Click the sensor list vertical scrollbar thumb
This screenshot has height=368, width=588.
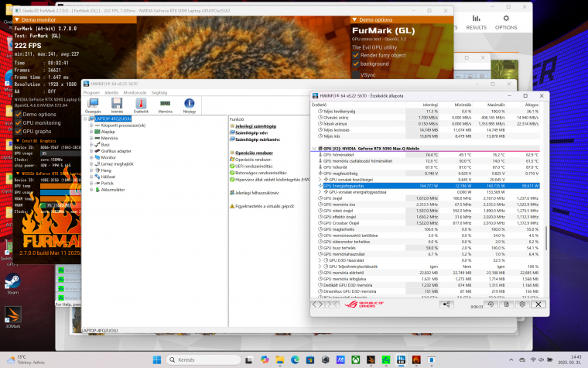click(546, 238)
